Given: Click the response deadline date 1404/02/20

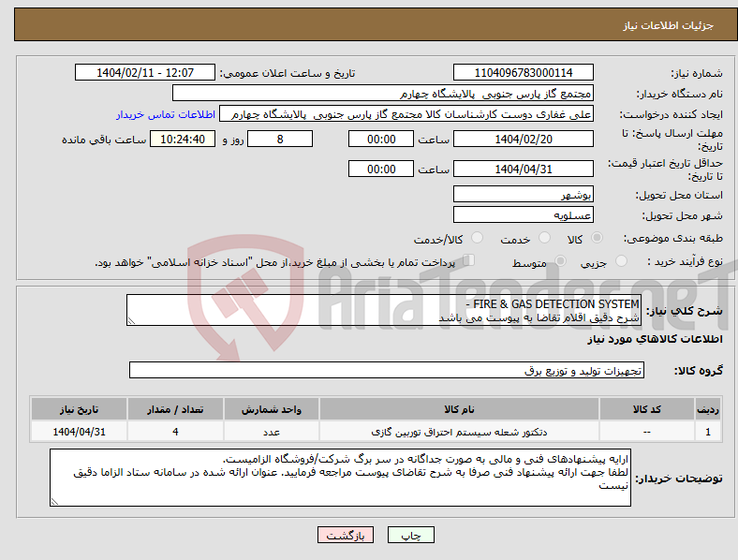Looking at the screenshot, I should point(523,139).
